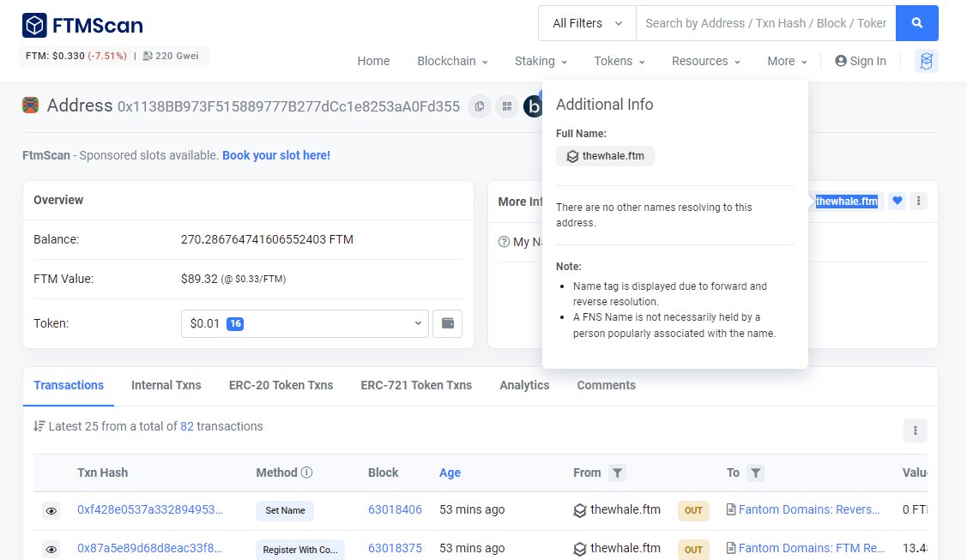The width and height of the screenshot is (967, 560).
Task: Switch to the Analytics tab
Action: coord(524,386)
